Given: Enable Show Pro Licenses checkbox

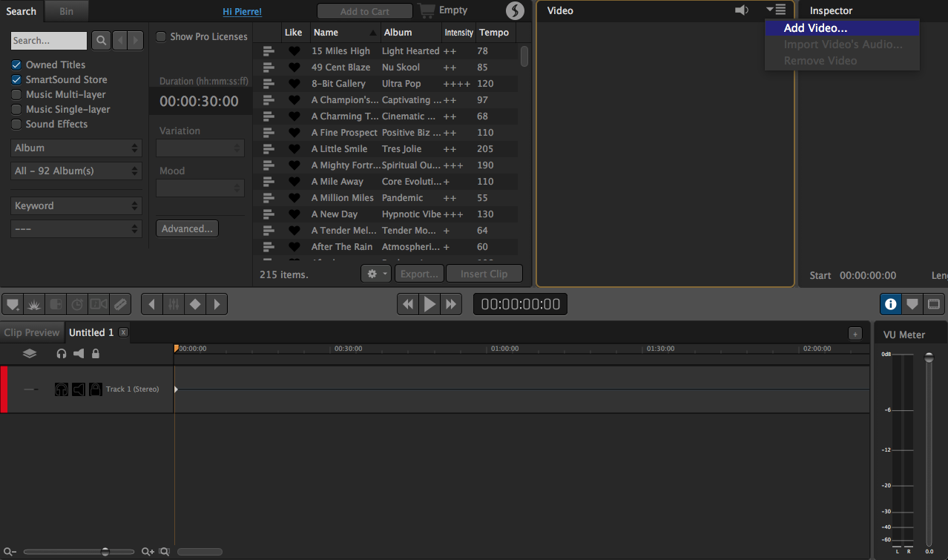Looking at the screenshot, I should click(161, 36).
